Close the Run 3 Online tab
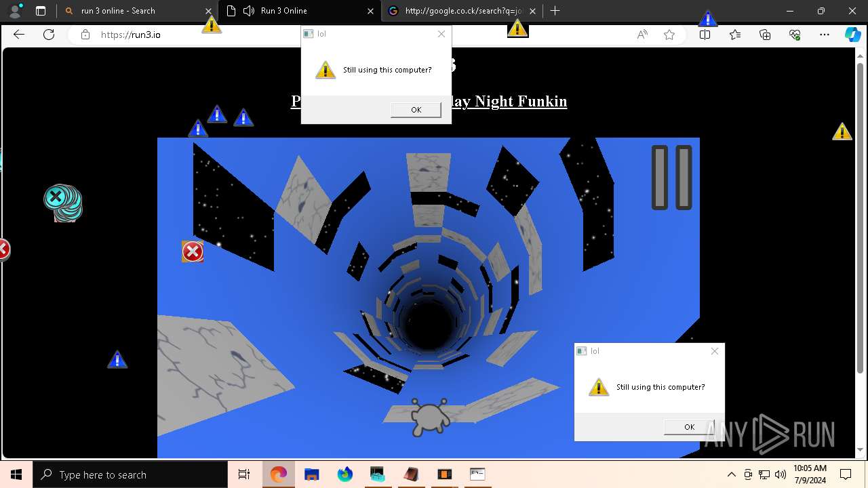 (x=370, y=11)
